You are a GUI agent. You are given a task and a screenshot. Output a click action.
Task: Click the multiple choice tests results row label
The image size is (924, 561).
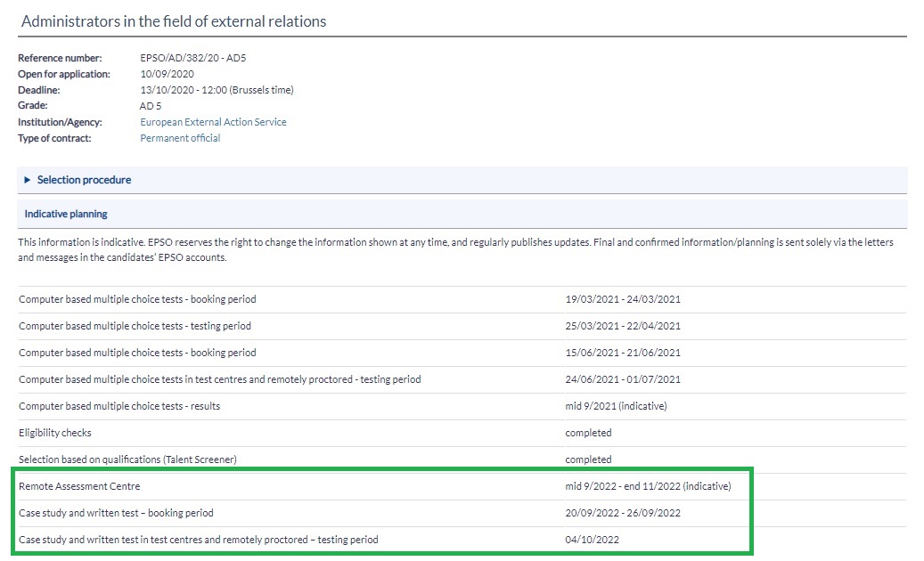(119, 406)
